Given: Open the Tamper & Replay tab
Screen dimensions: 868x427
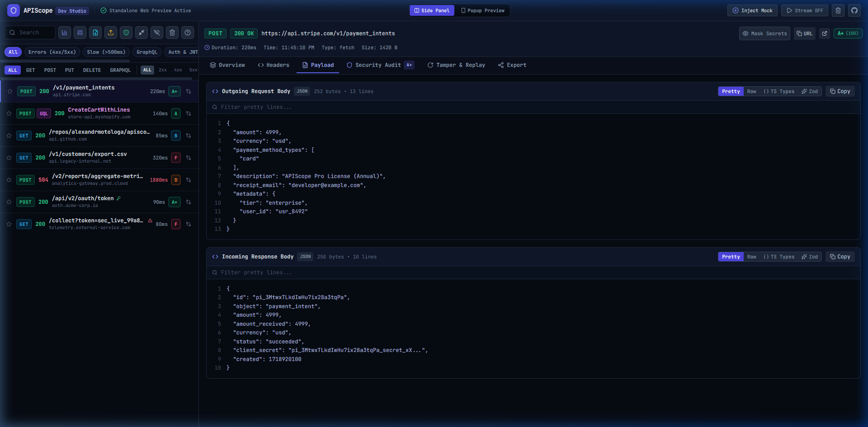Looking at the screenshot, I should click(456, 65).
